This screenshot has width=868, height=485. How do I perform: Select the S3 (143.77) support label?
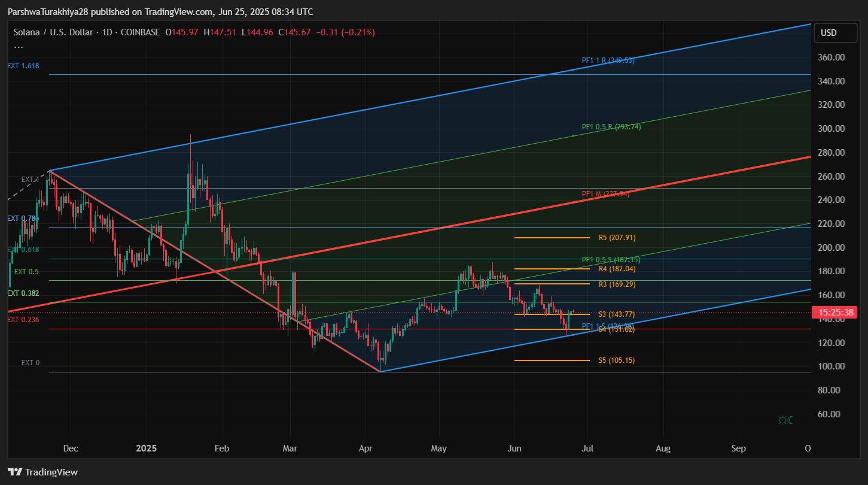click(x=616, y=314)
